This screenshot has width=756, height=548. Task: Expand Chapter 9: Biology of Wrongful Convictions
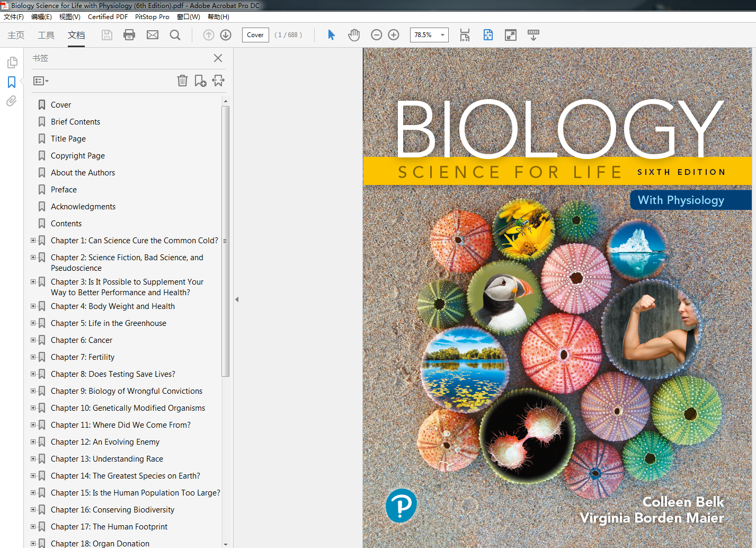point(33,391)
